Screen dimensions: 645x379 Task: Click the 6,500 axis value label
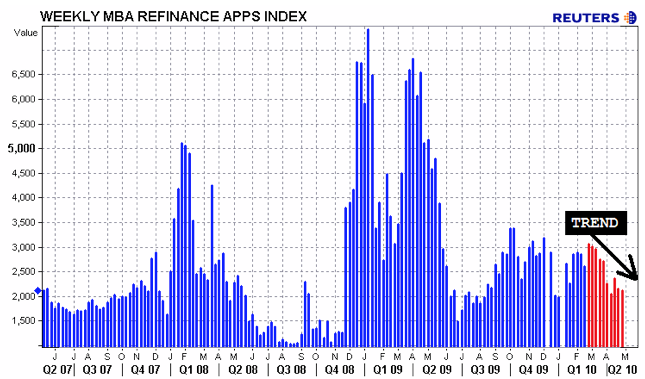pyautogui.click(x=23, y=74)
